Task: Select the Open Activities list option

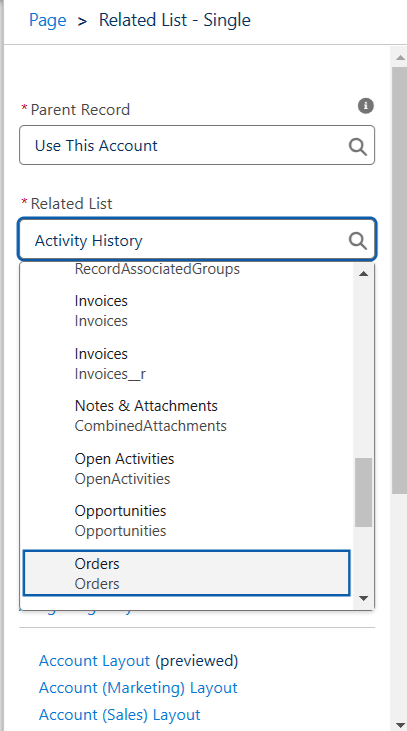Action: point(186,468)
